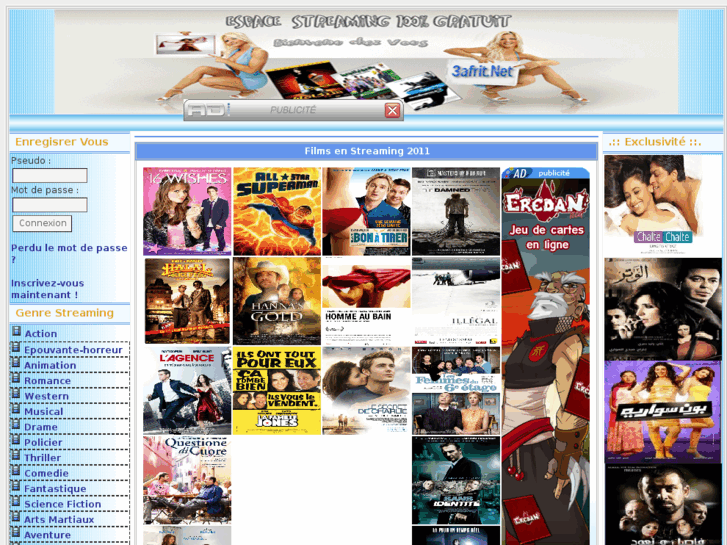727x545 pixels.
Task: Open the Sans Identité poster
Action: [x=456, y=481]
